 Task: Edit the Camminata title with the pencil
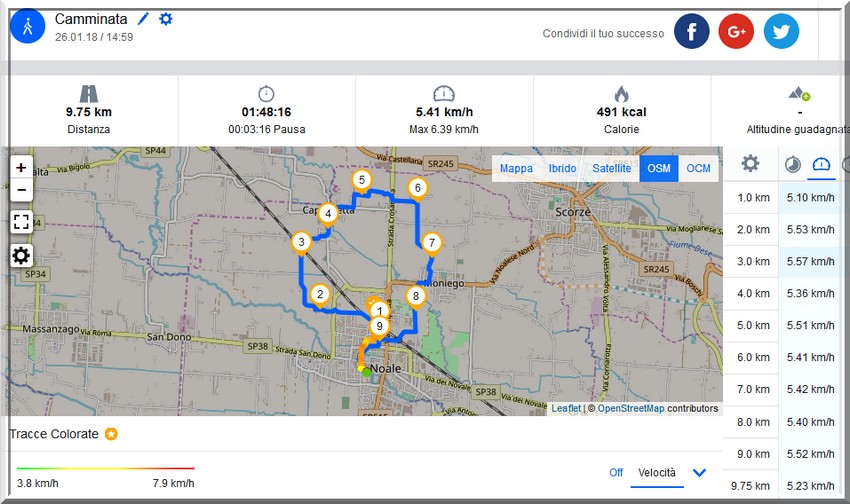[x=143, y=19]
